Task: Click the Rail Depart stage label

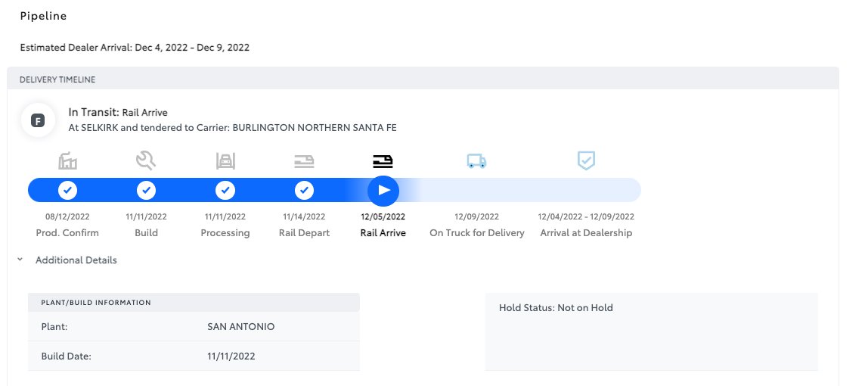Action: pyautogui.click(x=304, y=233)
